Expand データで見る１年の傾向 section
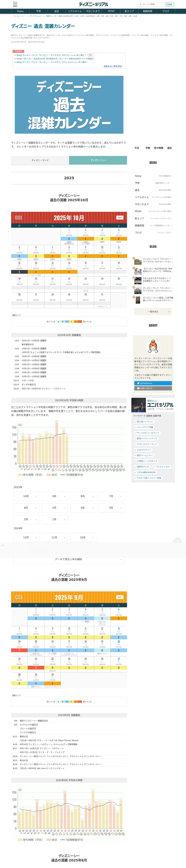186x868 pixels. [69, 559]
